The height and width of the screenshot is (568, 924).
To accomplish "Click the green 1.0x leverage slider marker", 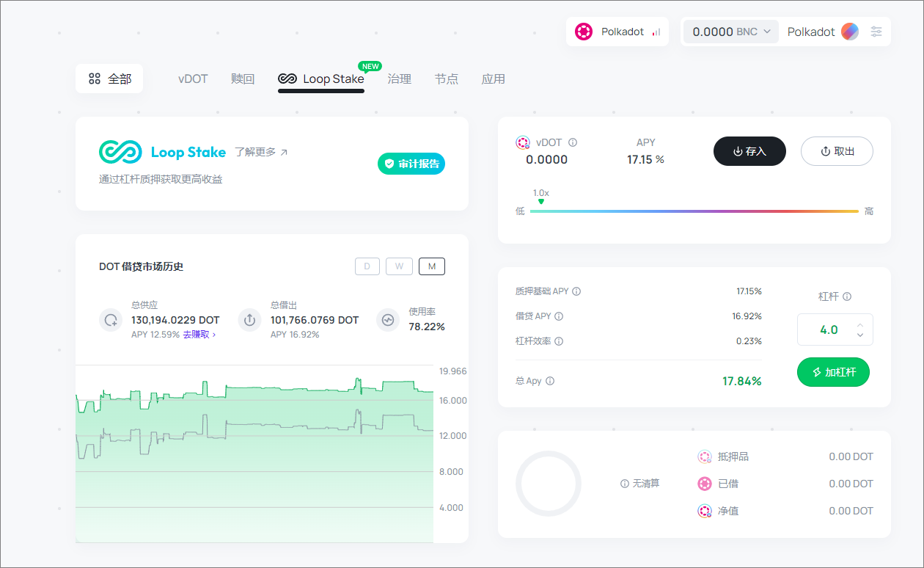I will click(x=540, y=201).
